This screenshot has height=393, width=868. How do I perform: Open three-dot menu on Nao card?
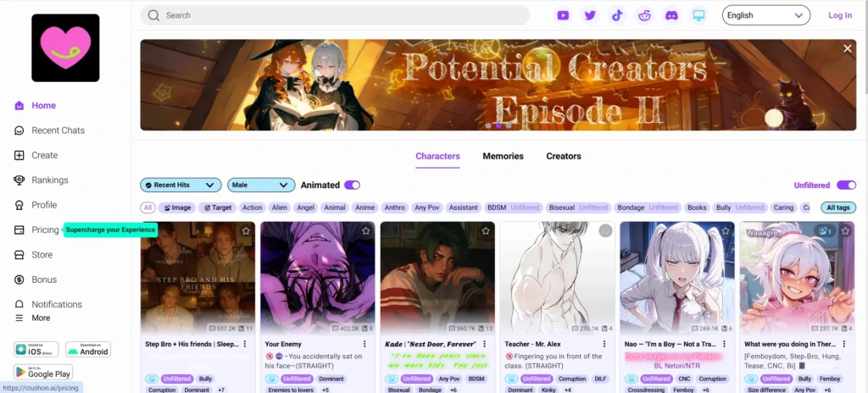click(x=725, y=344)
